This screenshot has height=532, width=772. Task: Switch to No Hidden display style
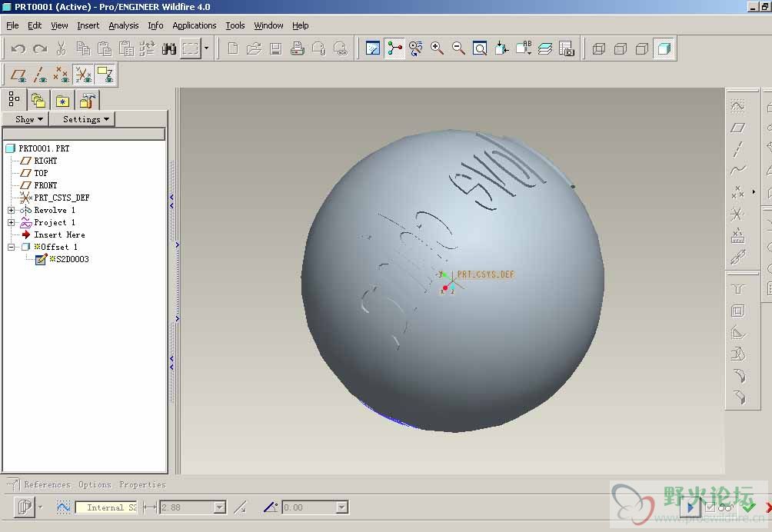tap(642, 48)
